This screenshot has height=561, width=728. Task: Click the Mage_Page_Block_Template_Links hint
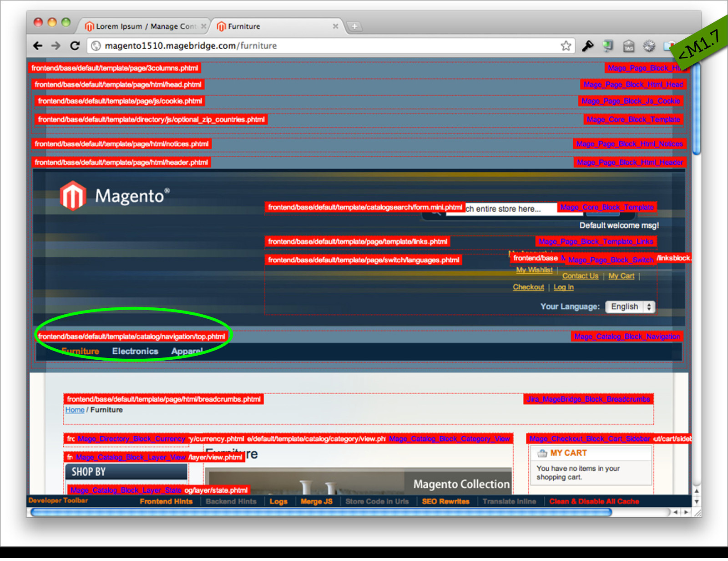[596, 242]
